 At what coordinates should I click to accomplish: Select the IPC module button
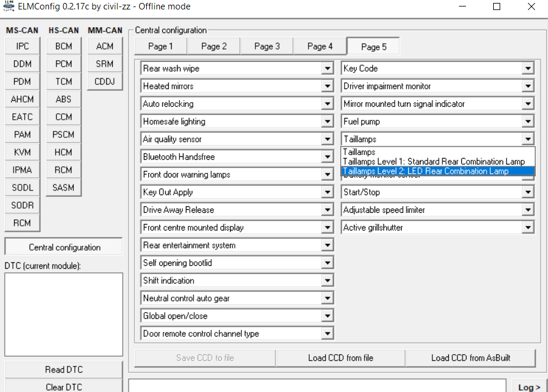[22, 46]
